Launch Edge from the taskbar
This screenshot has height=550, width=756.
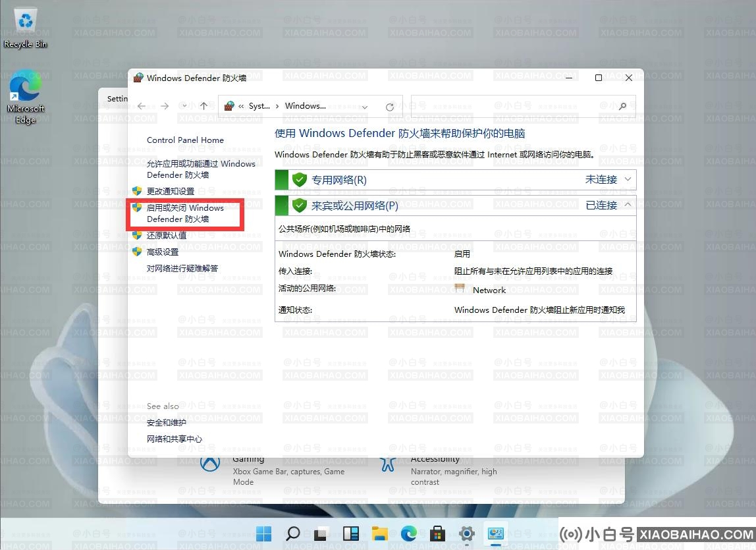(408, 534)
